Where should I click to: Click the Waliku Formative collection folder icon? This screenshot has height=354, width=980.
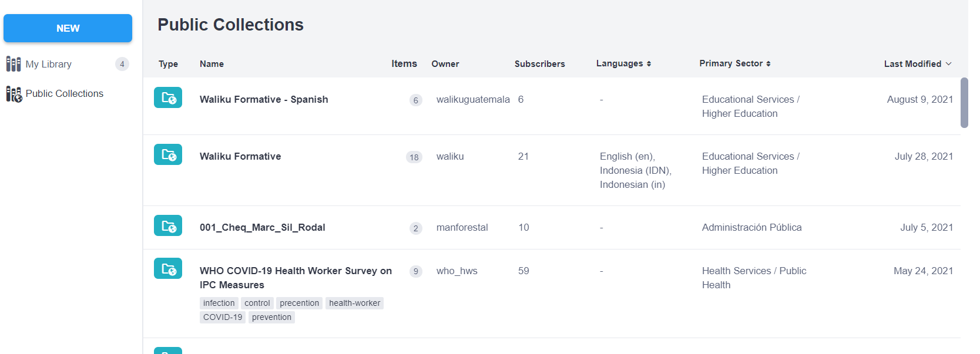click(168, 154)
